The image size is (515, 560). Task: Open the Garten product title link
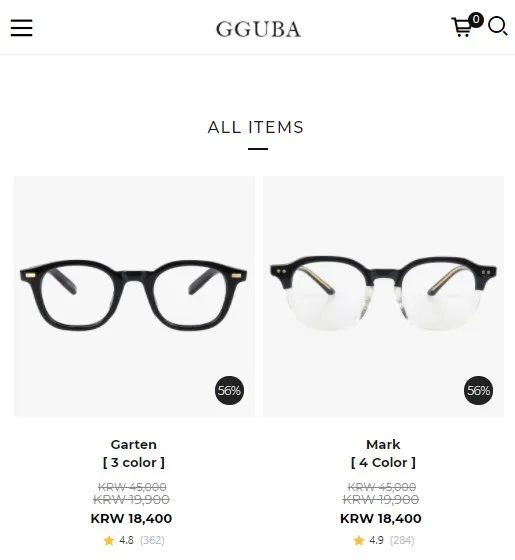(x=134, y=445)
